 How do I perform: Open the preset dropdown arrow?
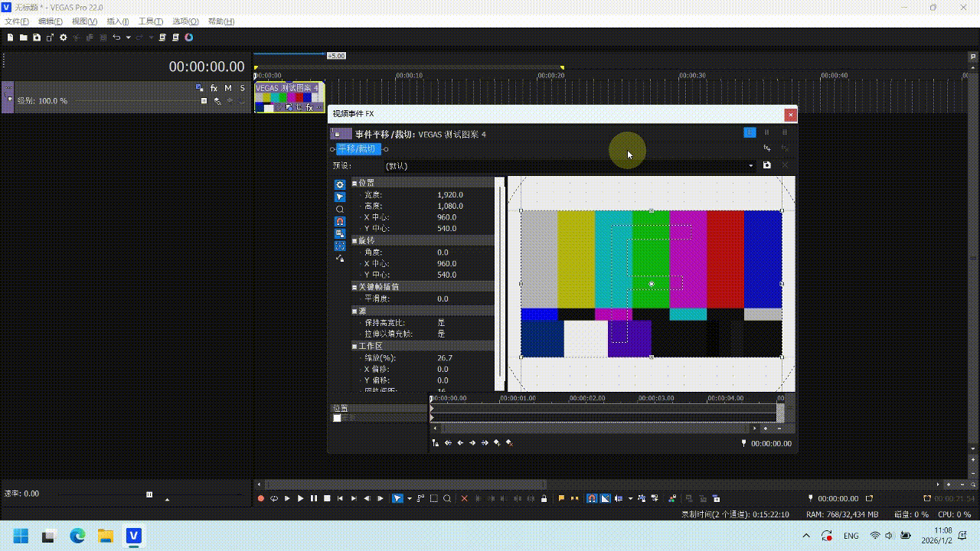pos(751,165)
